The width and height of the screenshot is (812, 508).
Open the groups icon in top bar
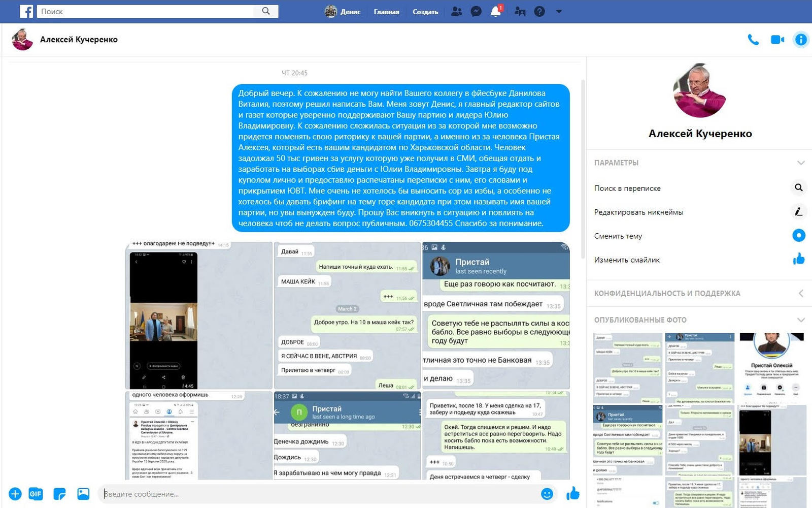click(520, 11)
